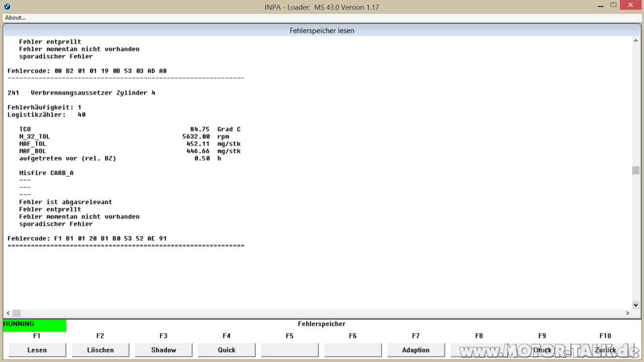Screen dimensions: 644x362
Task: Click the vertical scrollbar down arrow
Action: point(636,305)
